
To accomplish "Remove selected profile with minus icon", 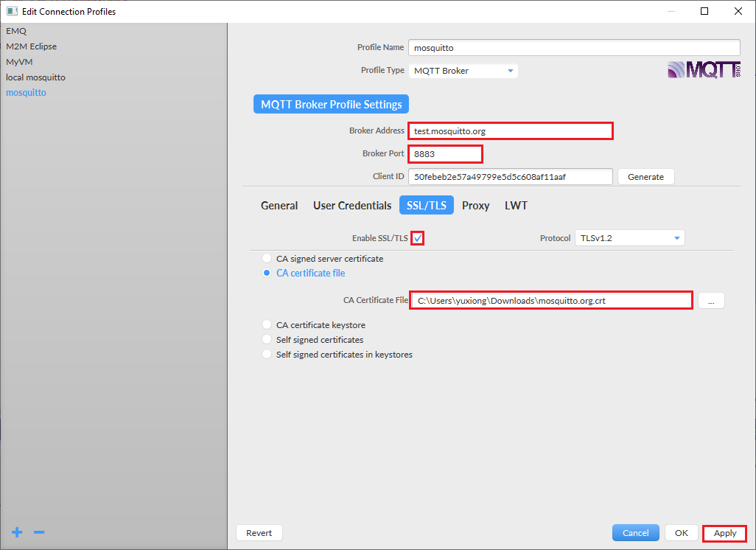I will point(39,532).
